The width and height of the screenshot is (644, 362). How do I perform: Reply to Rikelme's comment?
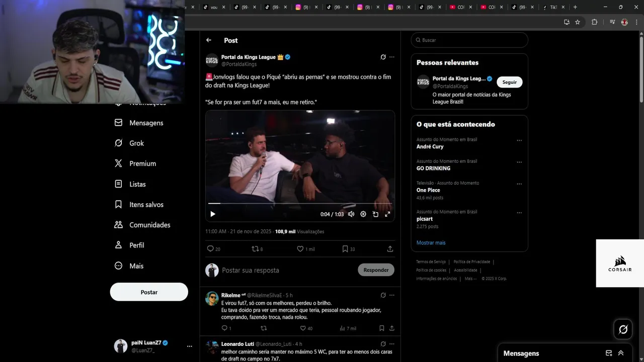226,328
